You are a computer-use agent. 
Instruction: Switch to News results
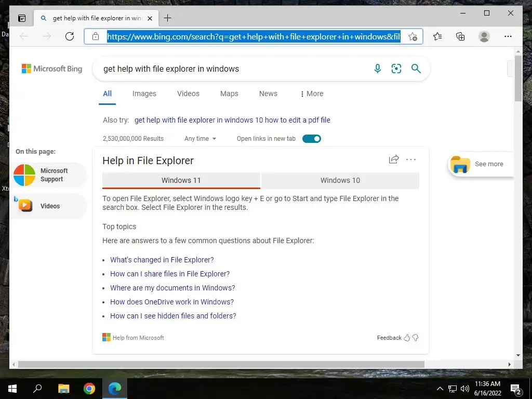(268, 94)
